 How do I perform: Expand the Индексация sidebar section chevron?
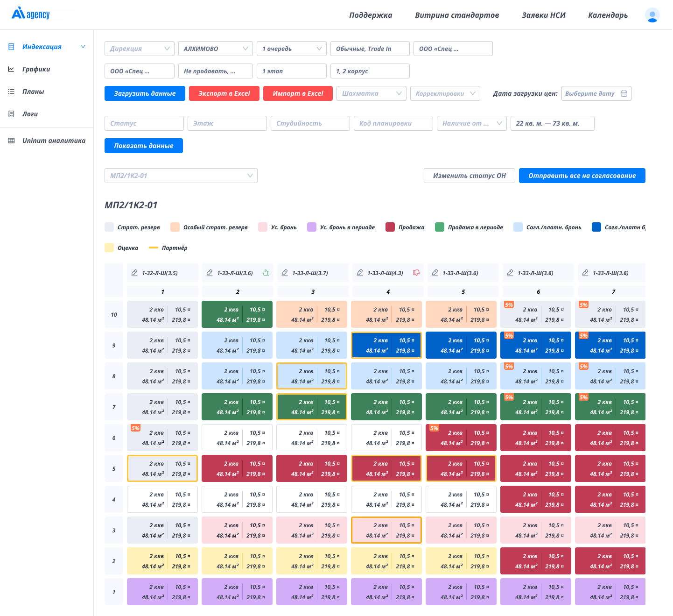click(x=83, y=47)
